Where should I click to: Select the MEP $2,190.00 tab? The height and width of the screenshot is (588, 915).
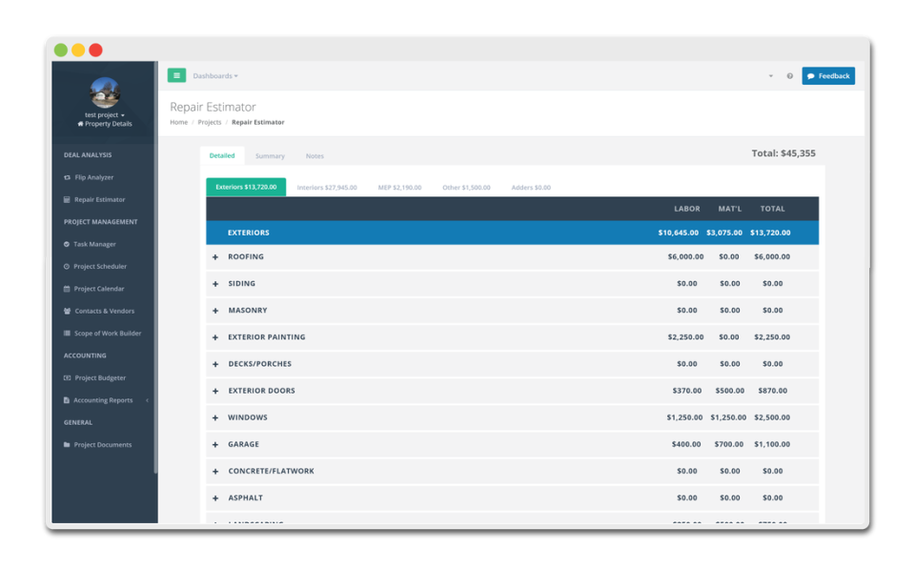click(x=399, y=188)
